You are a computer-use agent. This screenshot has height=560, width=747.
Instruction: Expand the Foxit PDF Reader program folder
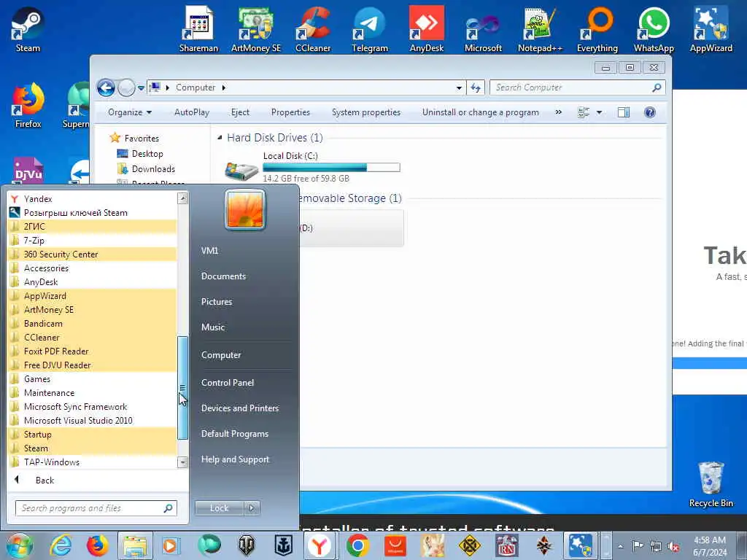[93, 351]
